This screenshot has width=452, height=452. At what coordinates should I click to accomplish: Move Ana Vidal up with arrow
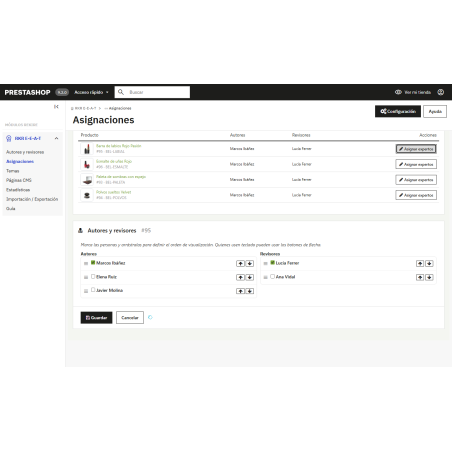click(420, 277)
